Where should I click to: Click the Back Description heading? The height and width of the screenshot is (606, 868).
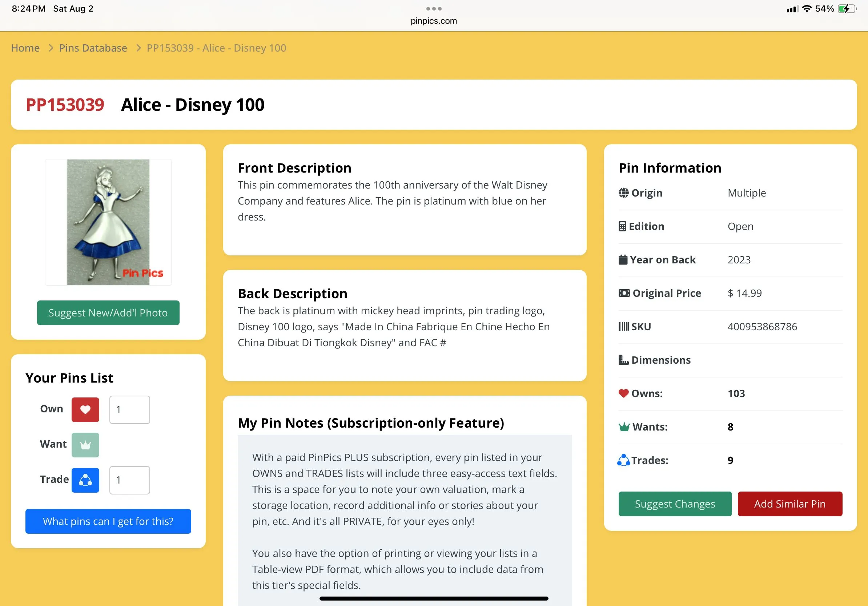pyautogui.click(x=293, y=294)
